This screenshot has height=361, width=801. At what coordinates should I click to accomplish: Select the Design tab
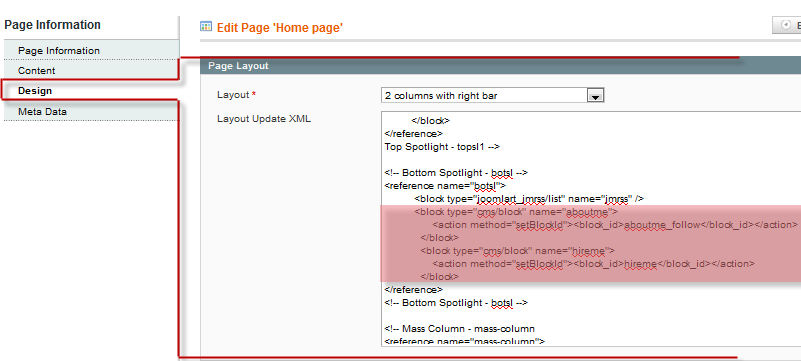tap(91, 91)
